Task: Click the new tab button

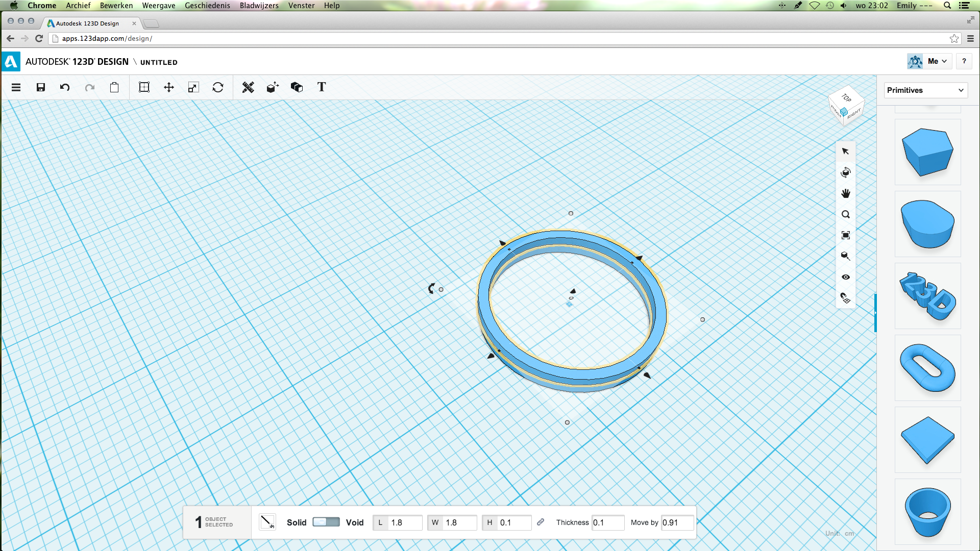Action: pos(151,23)
